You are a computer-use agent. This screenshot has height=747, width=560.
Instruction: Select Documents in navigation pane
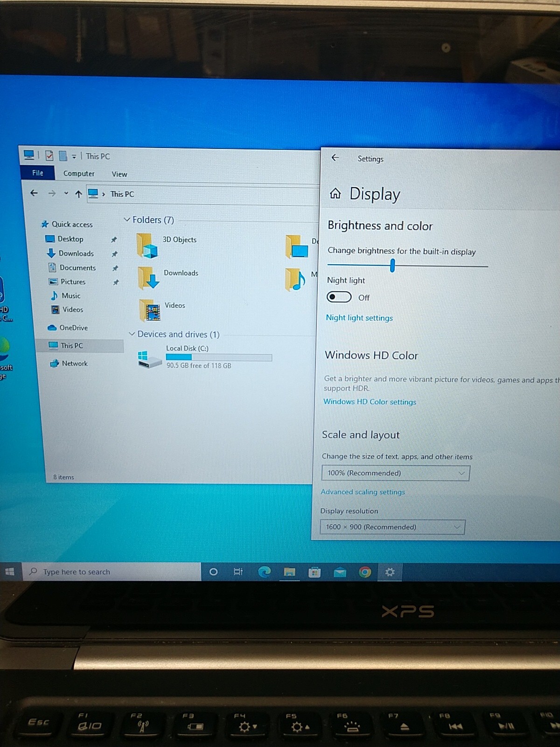pyautogui.click(x=72, y=268)
